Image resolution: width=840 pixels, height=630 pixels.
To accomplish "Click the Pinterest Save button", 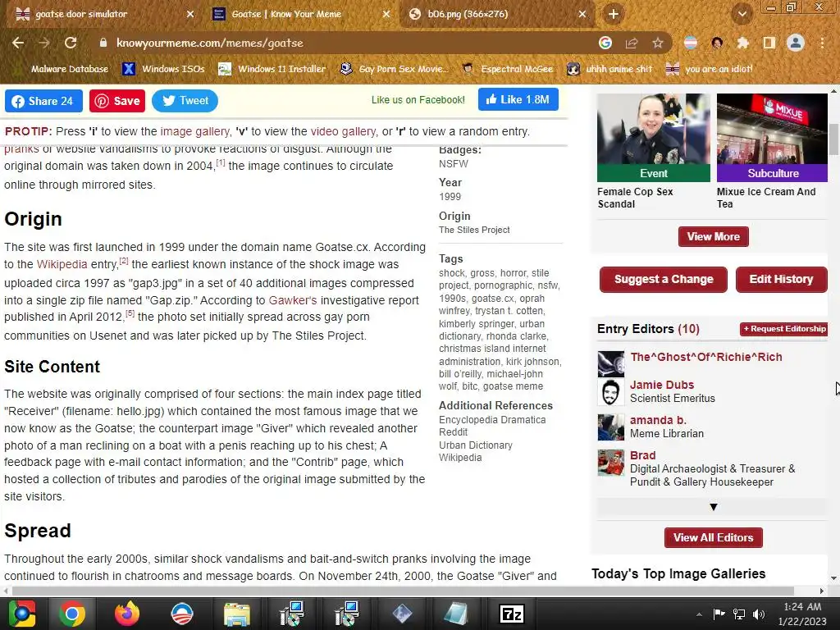I will pyautogui.click(x=117, y=101).
